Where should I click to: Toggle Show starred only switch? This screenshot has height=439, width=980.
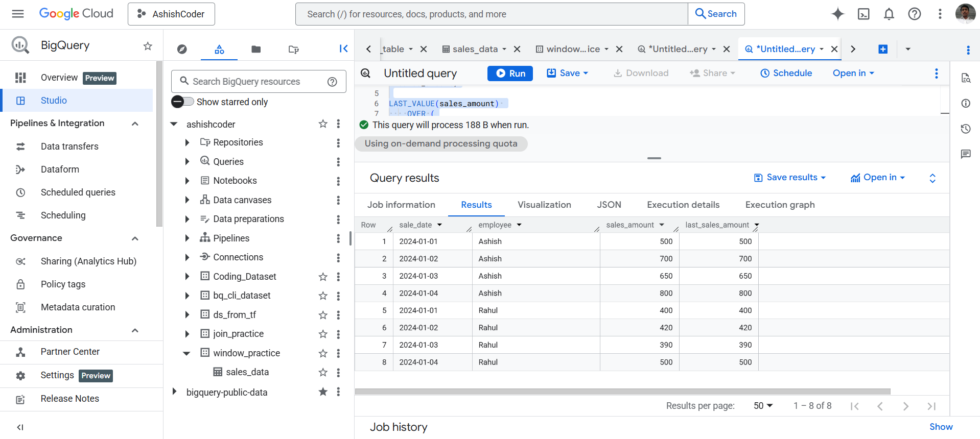(x=182, y=102)
